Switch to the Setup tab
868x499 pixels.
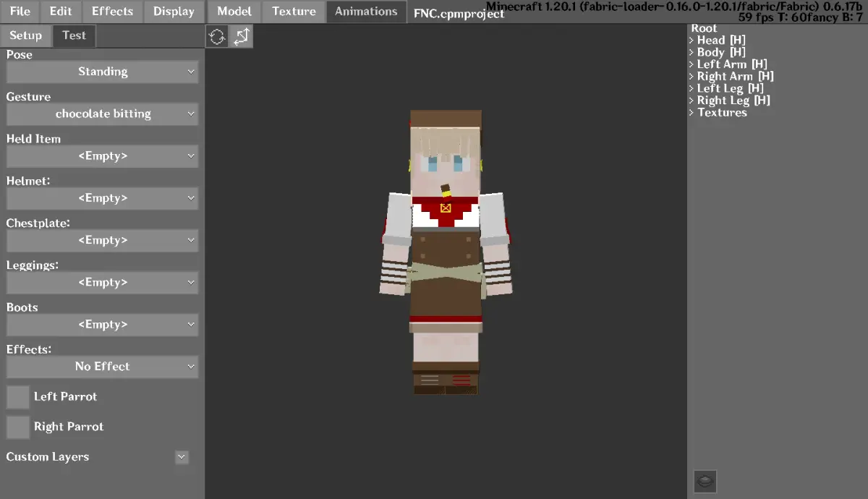(26, 35)
